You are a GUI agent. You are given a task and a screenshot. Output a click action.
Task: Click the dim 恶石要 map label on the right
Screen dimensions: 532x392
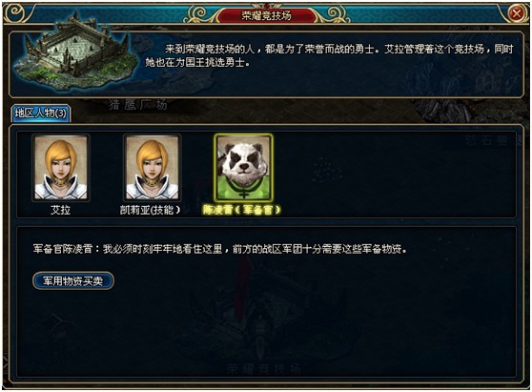[487, 140]
